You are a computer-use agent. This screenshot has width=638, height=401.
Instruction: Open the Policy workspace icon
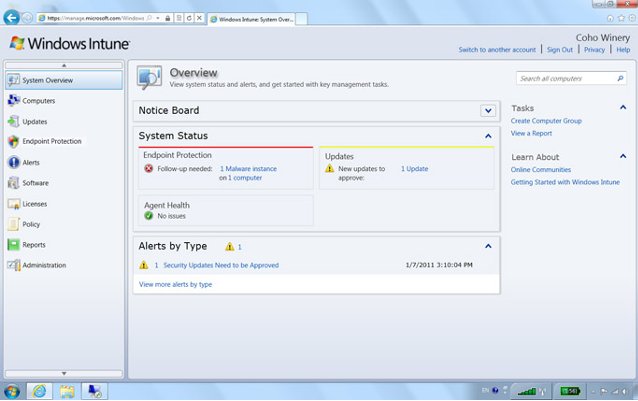pos(13,224)
